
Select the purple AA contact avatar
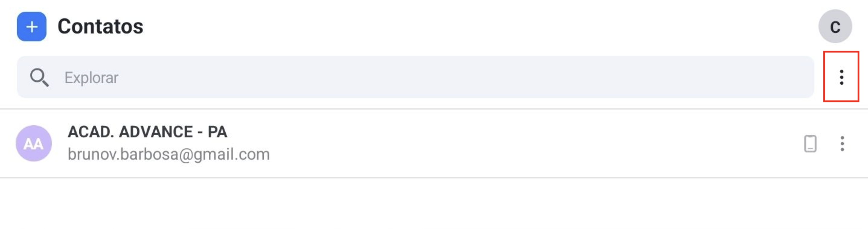[34, 144]
